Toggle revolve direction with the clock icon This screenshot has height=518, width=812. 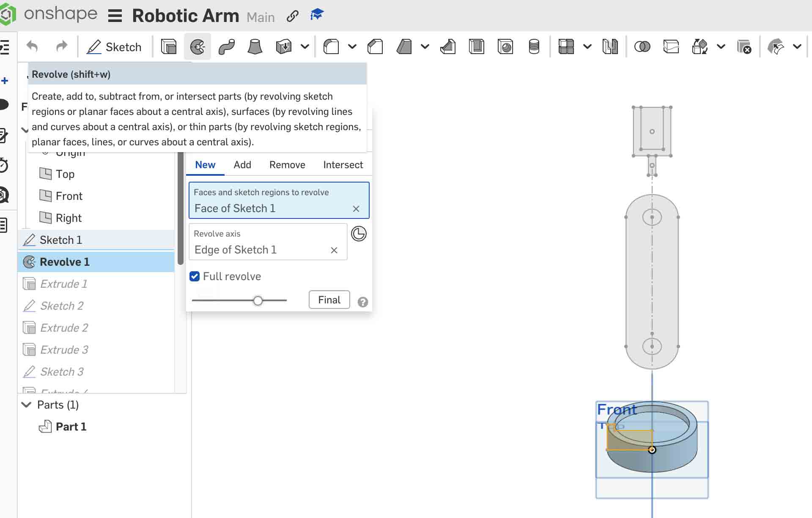pos(359,234)
